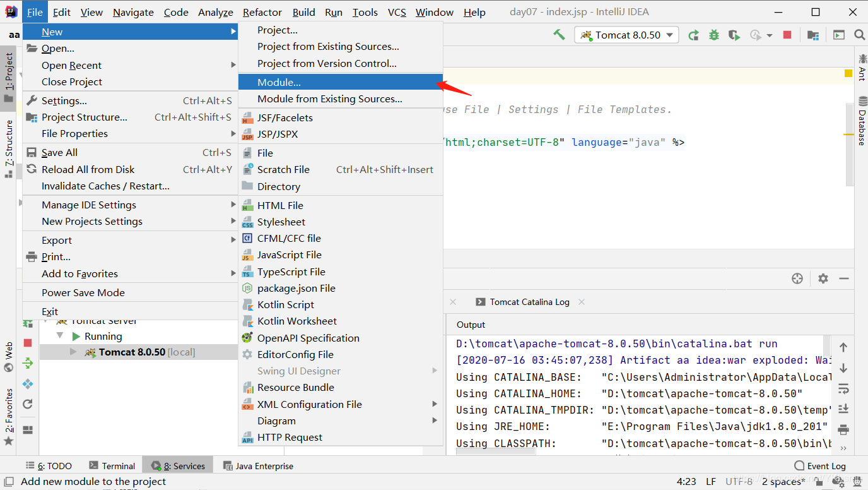Open Project Structure toolbar icon
This screenshot has height=490, width=868.
[x=813, y=35]
